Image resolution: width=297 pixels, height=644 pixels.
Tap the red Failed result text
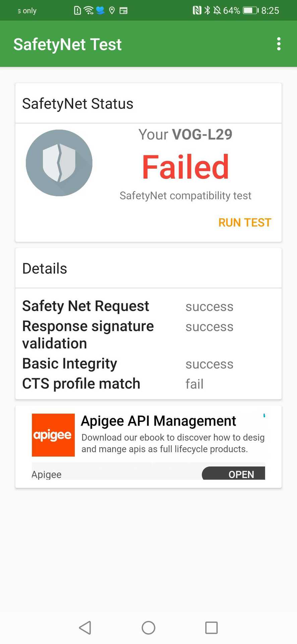[x=185, y=167]
